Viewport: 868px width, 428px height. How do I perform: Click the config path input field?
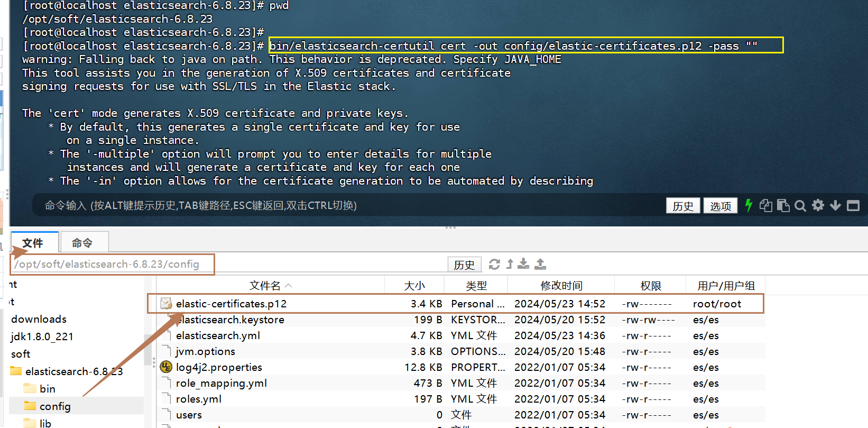[230, 264]
